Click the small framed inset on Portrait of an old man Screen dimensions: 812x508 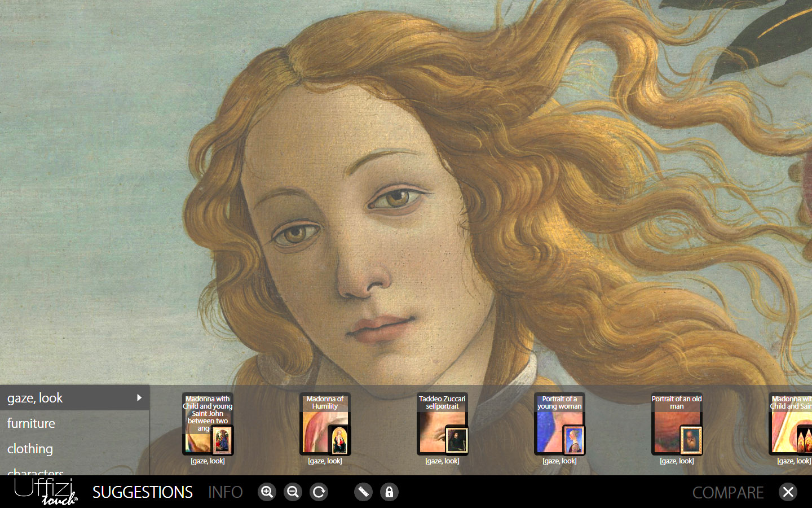[691, 440]
